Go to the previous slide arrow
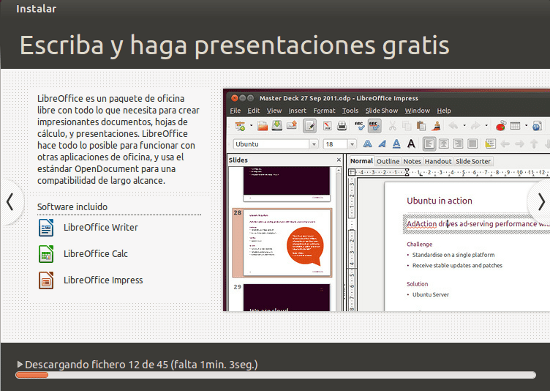Viewport: 550px width, 391px height. coord(10,202)
